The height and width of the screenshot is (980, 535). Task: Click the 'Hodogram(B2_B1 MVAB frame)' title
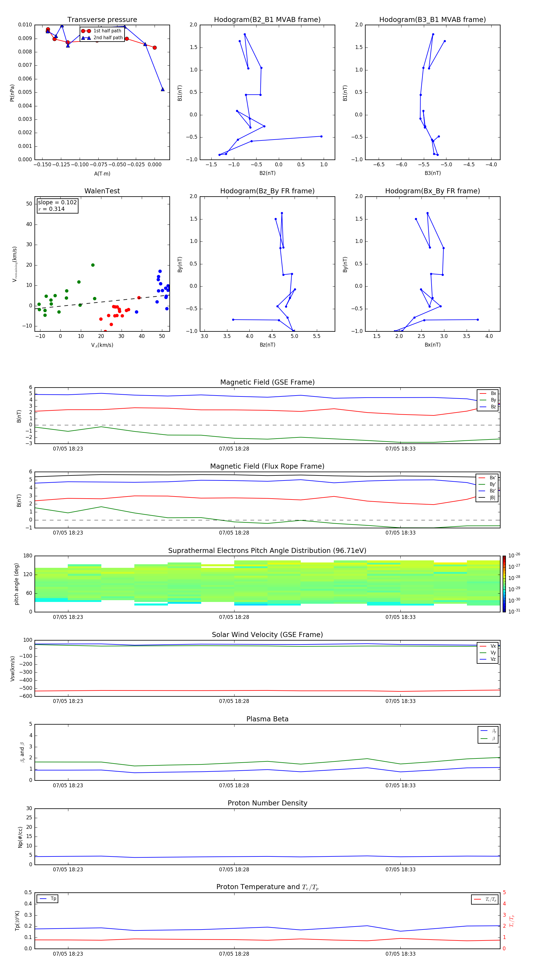pyautogui.click(x=267, y=20)
